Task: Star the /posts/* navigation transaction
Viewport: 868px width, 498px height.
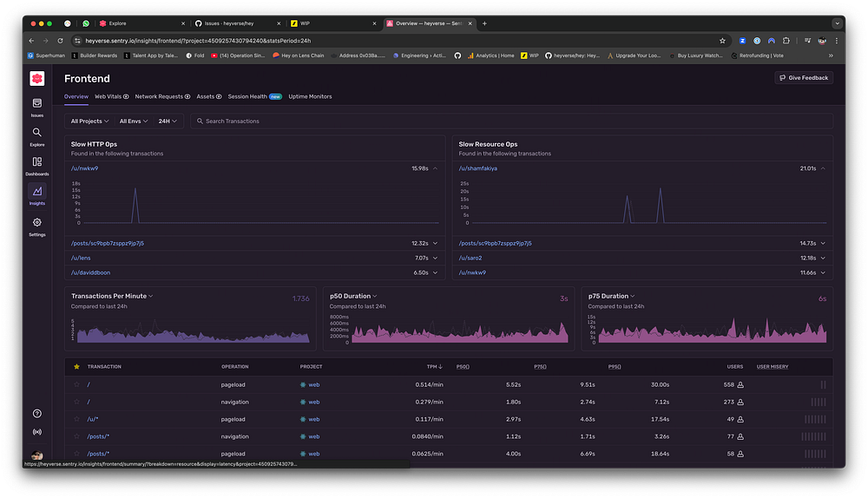Action: tap(76, 436)
